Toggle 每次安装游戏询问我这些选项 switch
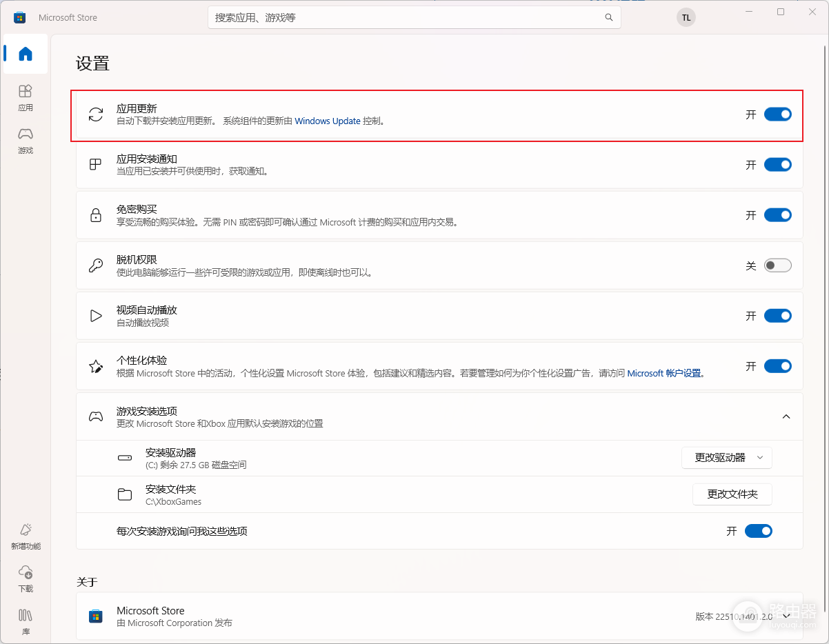Viewport: 829px width, 644px height. click(758, 531)
